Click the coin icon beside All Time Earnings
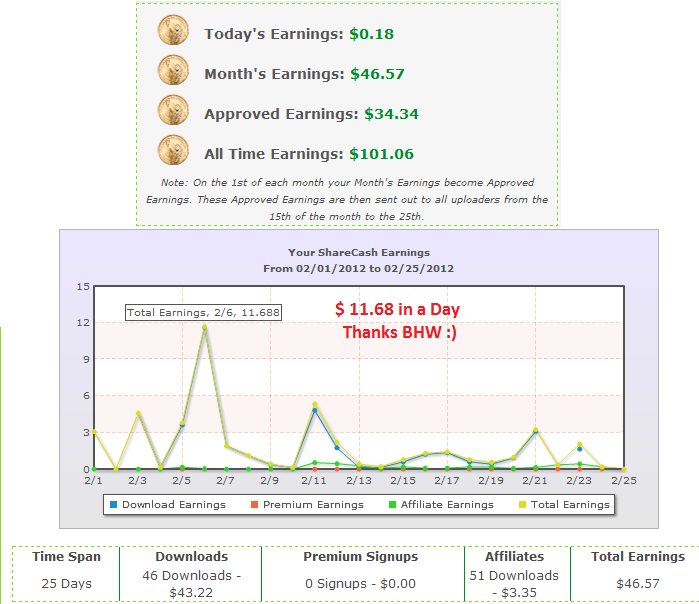This screenshot has height=604, width=699. tap(173, 150)
